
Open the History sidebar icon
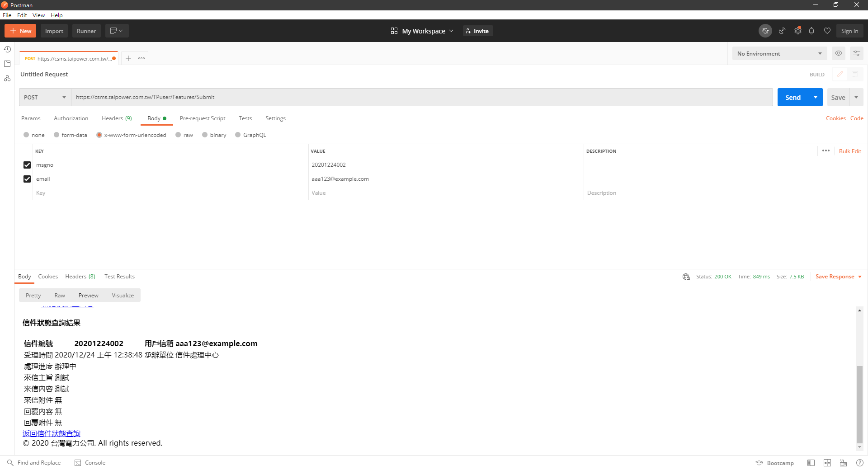7,49
